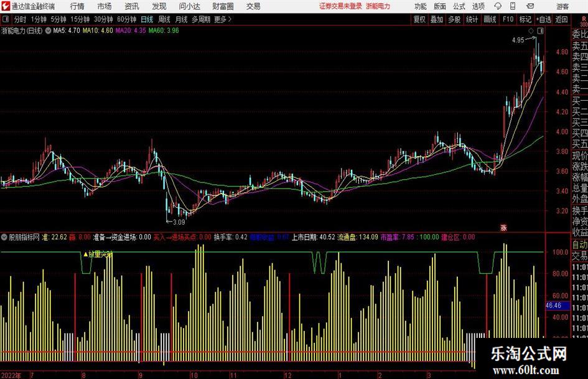588x379 pixels.
Task: Click the MA5: 4.70 value label
Action: point(67,30)
